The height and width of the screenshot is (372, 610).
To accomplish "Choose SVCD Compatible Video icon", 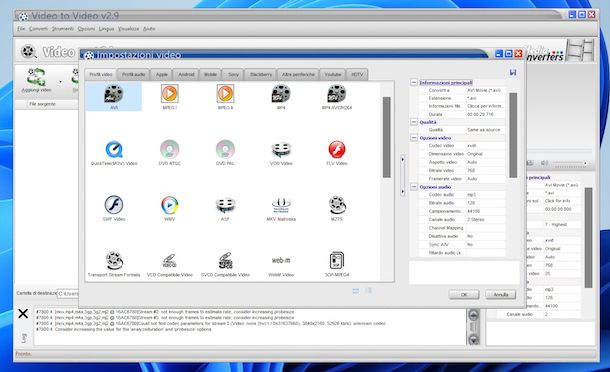I will point(225,261).
